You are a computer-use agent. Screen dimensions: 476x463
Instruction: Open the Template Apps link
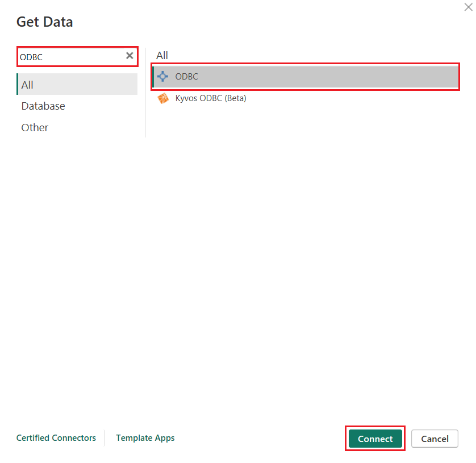click(145, 438)
